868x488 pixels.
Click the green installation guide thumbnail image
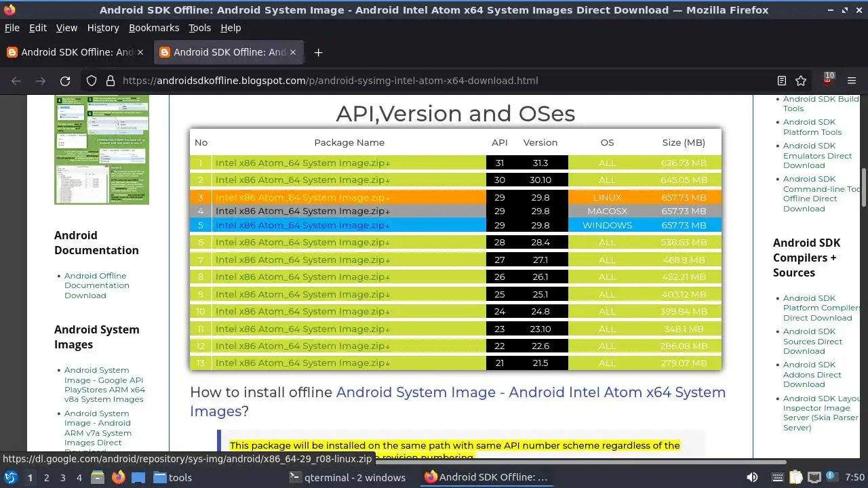(x=102, y=149)
